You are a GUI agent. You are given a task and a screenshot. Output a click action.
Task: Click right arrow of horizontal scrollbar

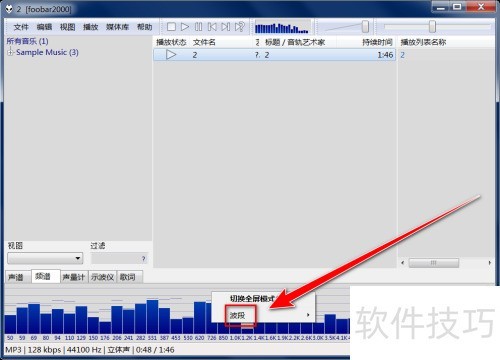coord(490,263)
